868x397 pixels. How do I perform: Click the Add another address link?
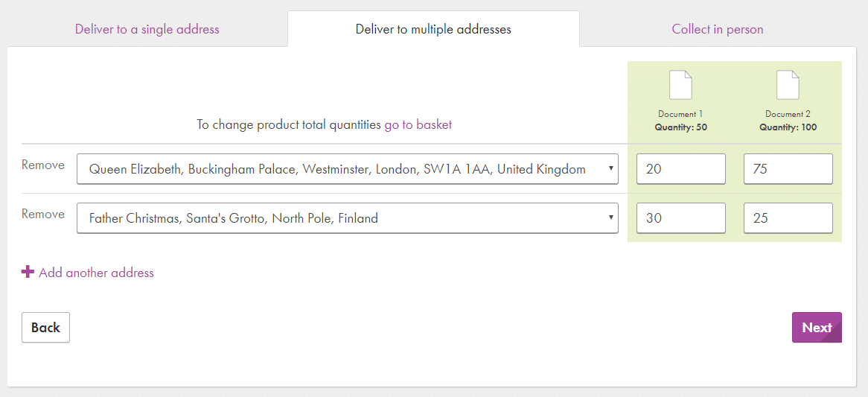pos(96,273)
